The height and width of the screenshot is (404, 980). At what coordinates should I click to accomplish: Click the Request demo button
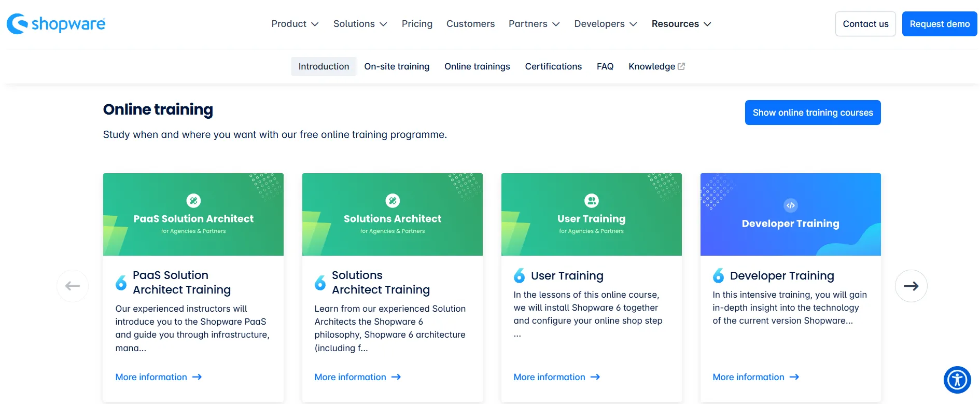pyautogui.click(x=940, y=24)
